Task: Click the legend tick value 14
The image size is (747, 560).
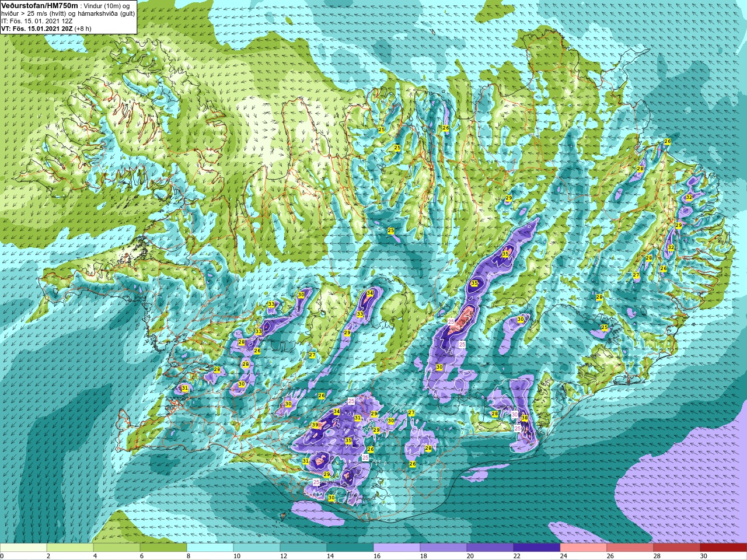Action: 330,556
